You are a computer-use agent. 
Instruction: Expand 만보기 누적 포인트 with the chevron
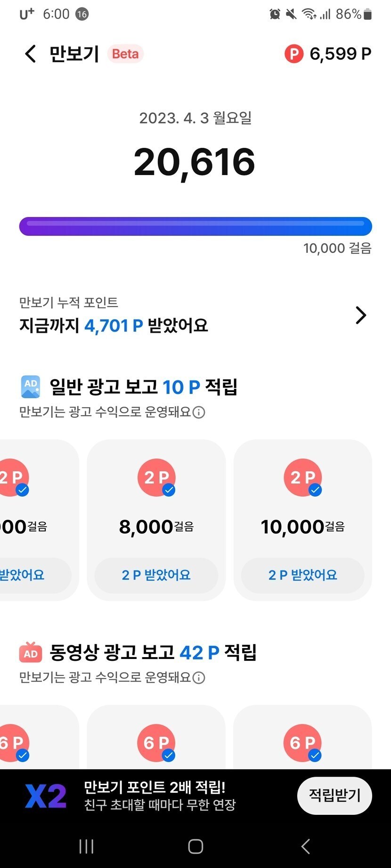360,315
